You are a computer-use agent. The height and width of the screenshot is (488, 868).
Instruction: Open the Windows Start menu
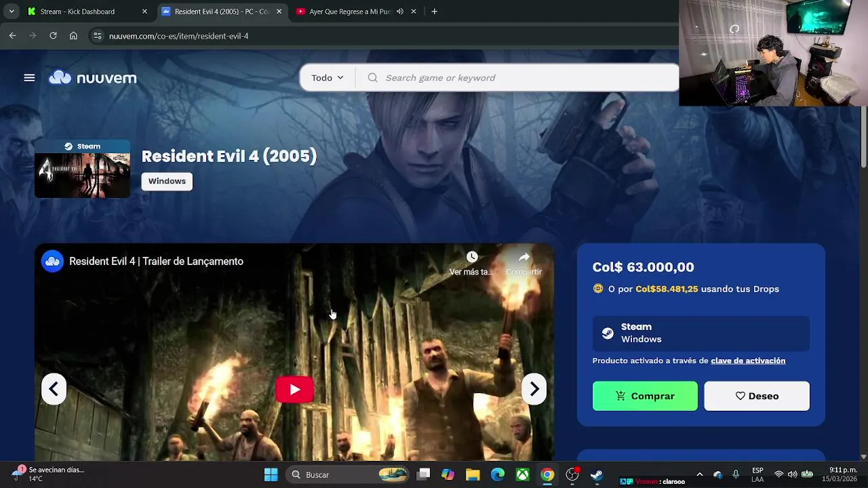pos(271,474)
